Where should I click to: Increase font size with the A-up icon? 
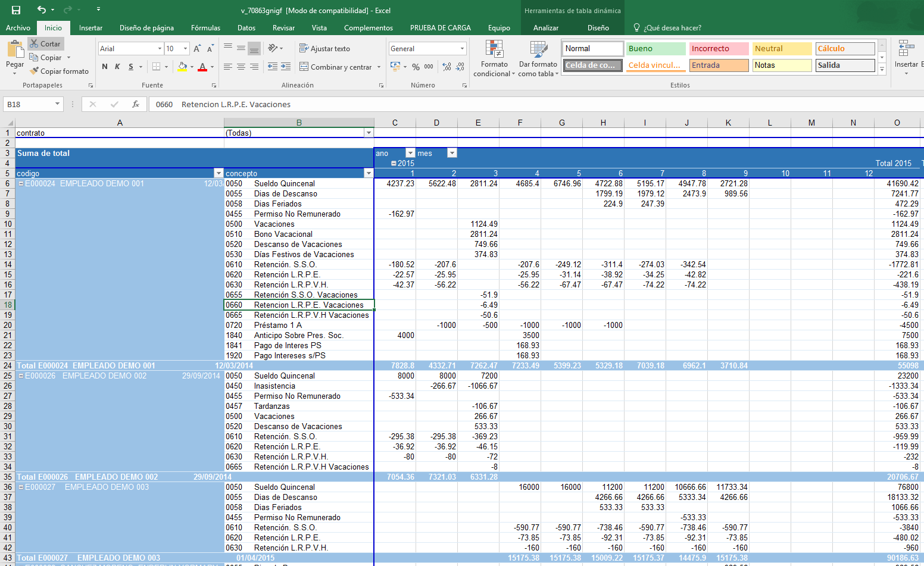click(197, 49)
